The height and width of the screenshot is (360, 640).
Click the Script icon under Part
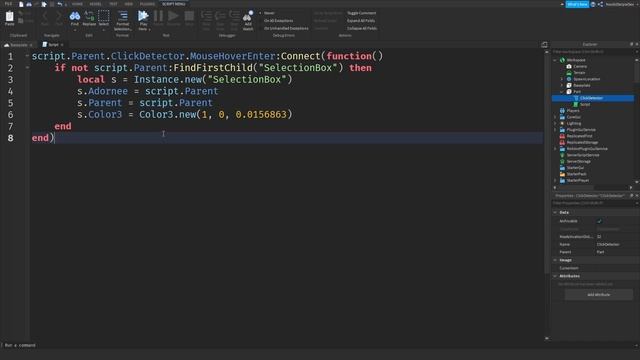click(576, 104)
